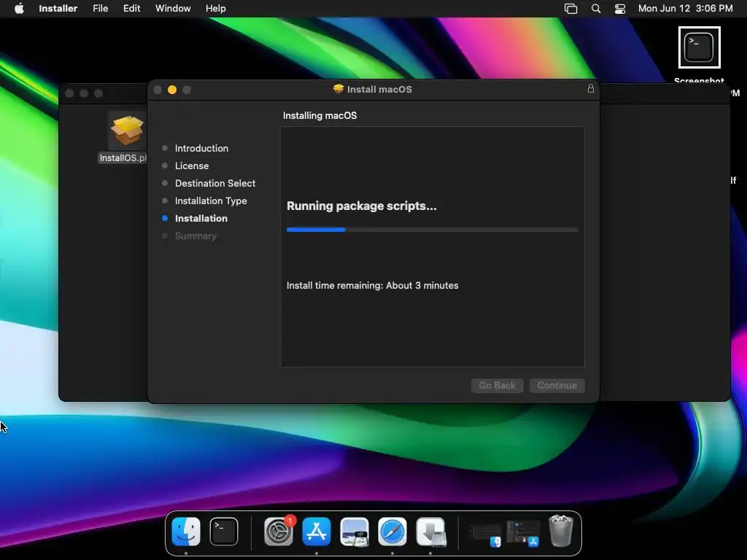
Task: Minimize the Install macOS window with yellow button
Action: click(172, 90)
